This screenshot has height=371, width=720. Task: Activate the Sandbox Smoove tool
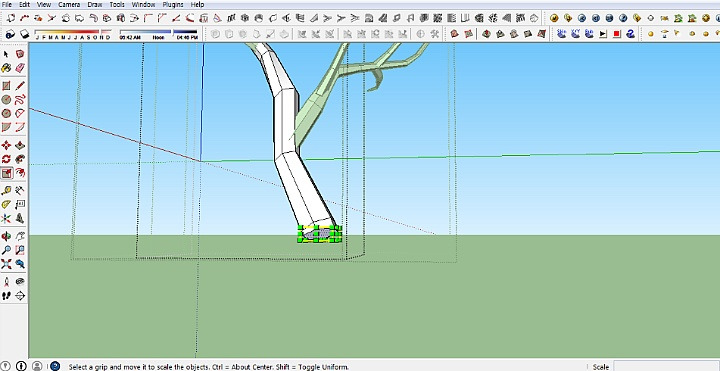[486, 34]
